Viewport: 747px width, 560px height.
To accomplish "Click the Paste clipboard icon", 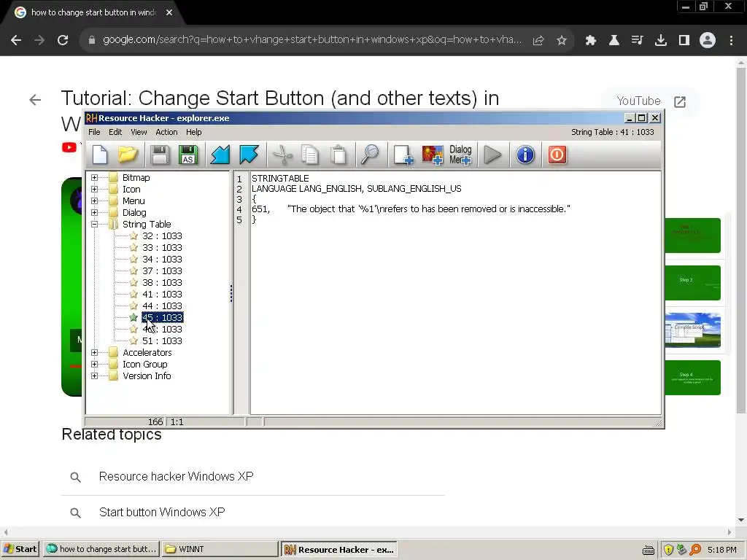I will 338,155.
